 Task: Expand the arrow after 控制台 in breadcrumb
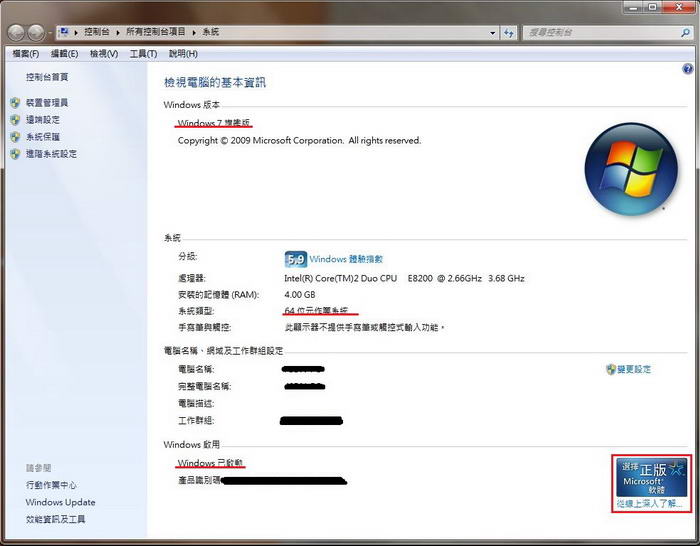point(119,33)
